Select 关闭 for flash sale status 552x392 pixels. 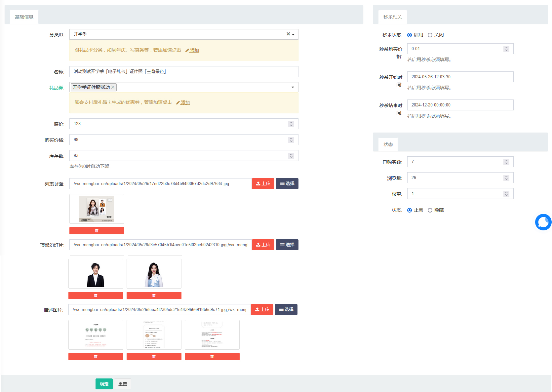[430, 35]
